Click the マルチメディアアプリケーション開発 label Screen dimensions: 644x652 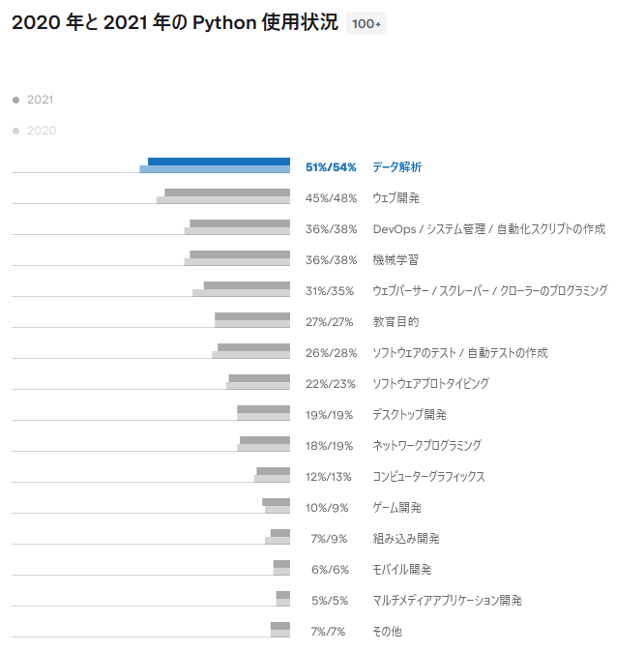coord(447,601)
